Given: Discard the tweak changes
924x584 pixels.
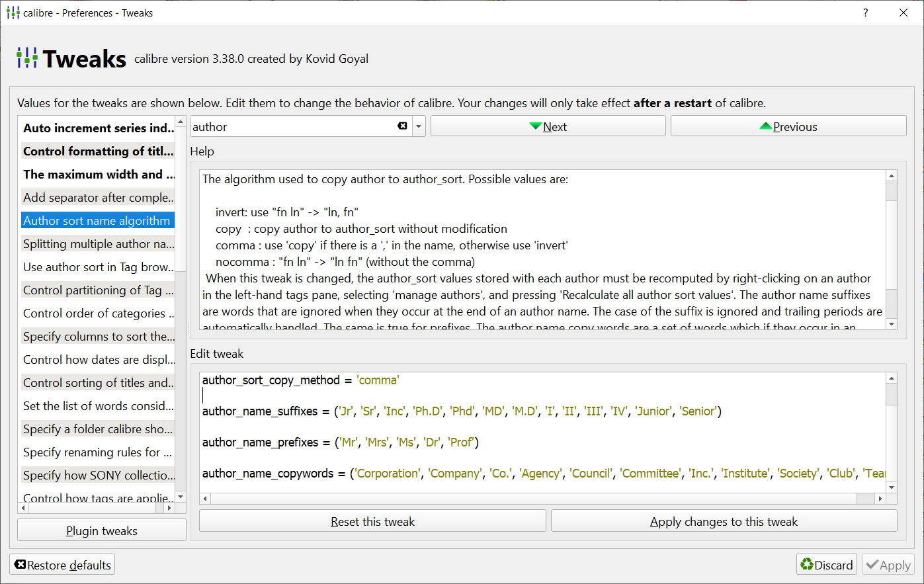Looking at the screenshot, I should coord(826,565).
